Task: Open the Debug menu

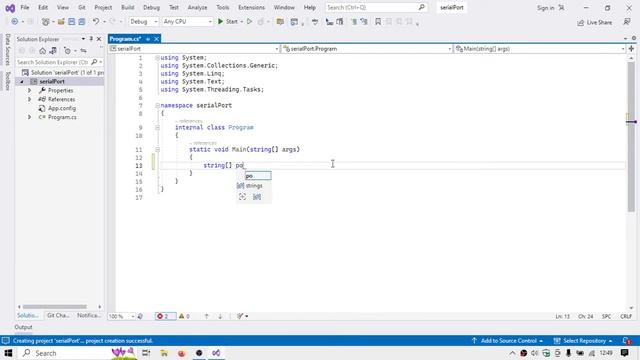Action: 151,7
